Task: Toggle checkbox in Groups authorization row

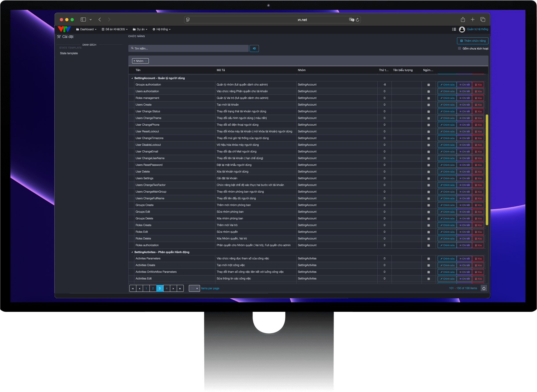Action: [x=428, y=85]
